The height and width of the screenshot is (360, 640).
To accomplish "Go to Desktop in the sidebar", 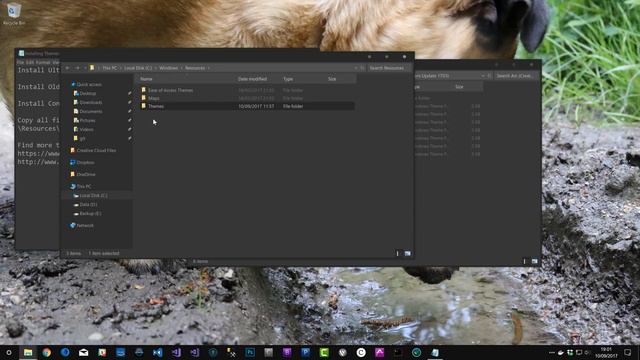I will pos(87,93).
